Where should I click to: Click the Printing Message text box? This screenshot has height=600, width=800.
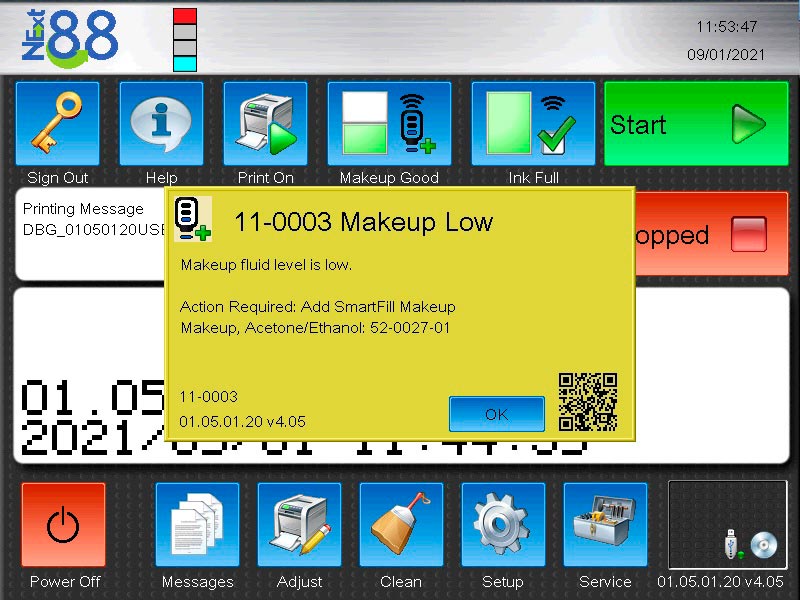click(92, 234)
